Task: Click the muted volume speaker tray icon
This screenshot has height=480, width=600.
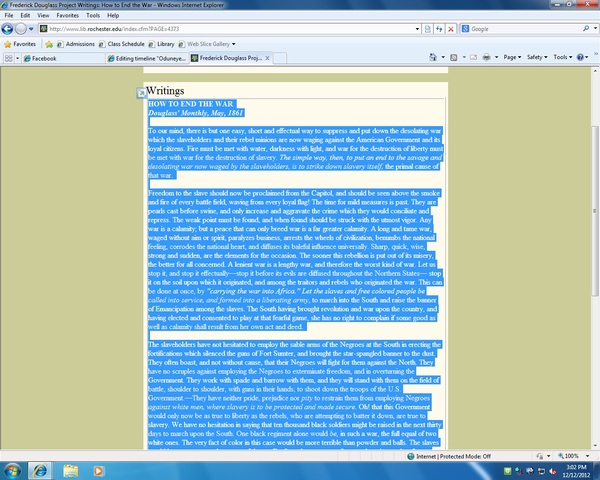Action: (553, 471)
